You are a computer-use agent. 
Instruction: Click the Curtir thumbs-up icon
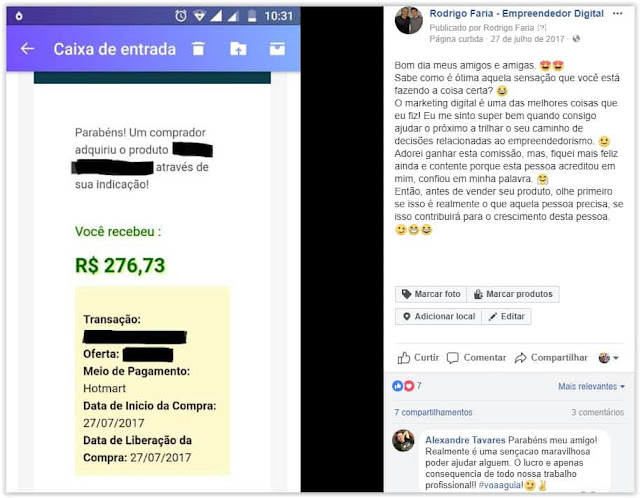[404, 358]
